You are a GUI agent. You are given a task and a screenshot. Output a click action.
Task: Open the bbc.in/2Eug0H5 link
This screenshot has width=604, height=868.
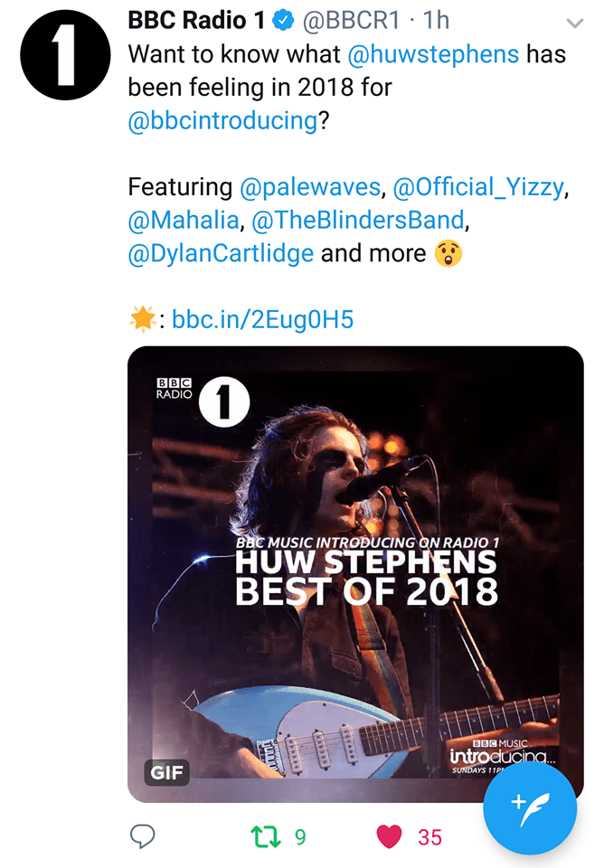click(x=262, y=318)
